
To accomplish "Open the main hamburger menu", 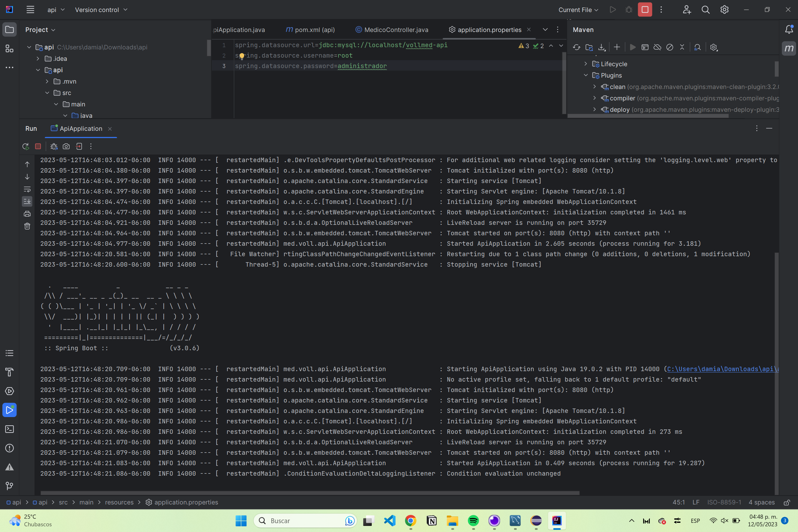I will point(30,9).
